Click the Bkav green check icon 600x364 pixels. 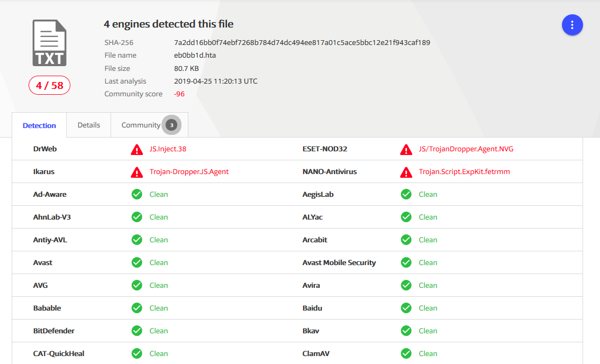tap(406, 331)
